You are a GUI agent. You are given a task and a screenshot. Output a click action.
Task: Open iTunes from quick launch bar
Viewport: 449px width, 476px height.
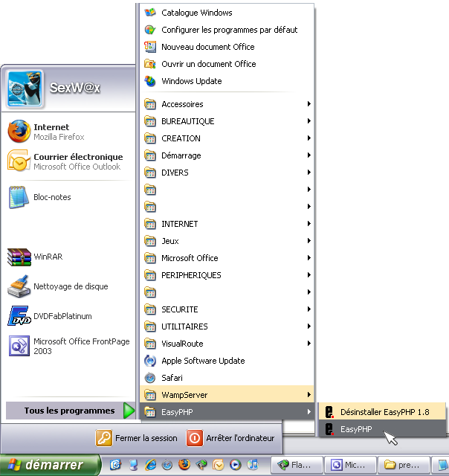(252, 464)
